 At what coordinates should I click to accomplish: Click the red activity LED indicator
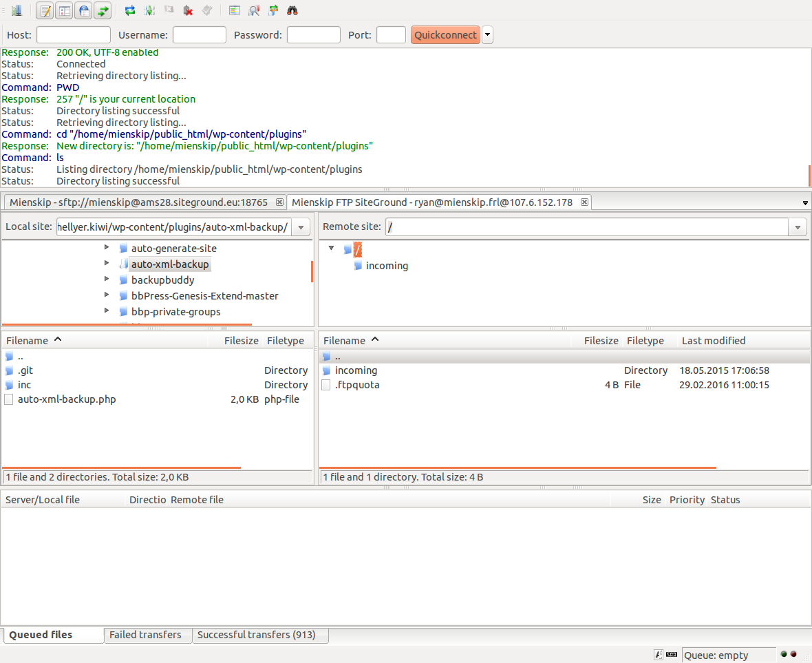click(793, 654)
